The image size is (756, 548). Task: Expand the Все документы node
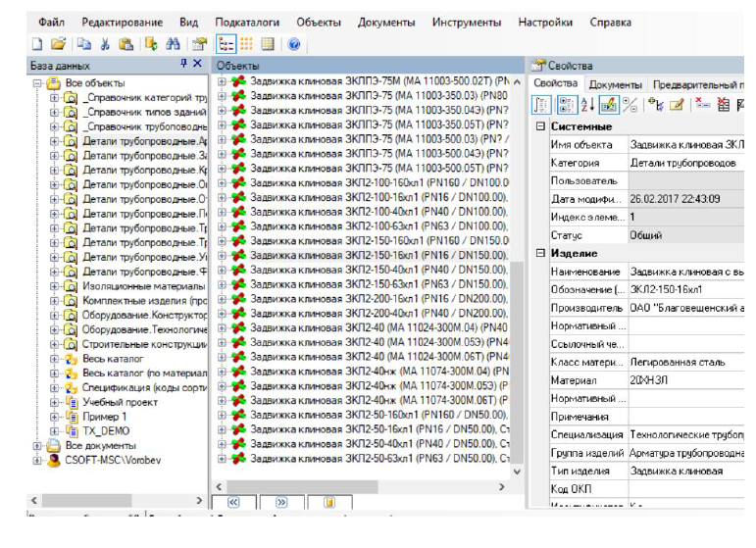click(37, 446)
